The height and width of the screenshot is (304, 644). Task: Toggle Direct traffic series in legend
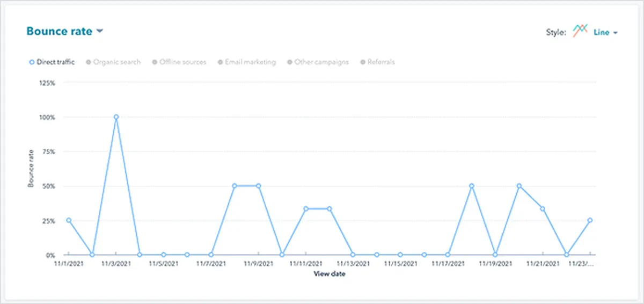[x=52, y=62]
